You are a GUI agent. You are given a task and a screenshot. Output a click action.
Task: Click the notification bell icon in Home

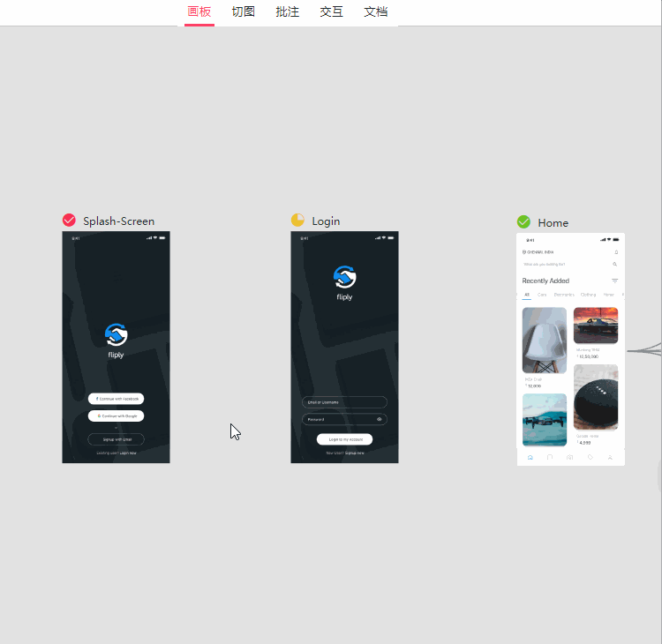point(616,252)
